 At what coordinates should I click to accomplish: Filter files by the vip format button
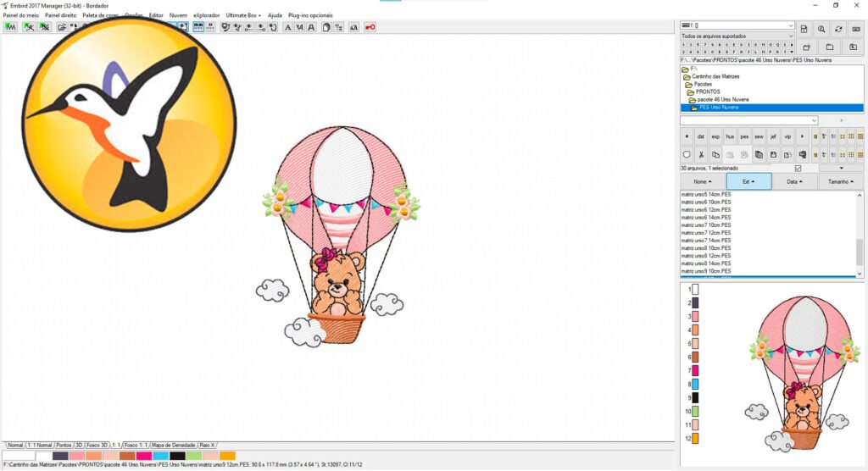[787, 136]
